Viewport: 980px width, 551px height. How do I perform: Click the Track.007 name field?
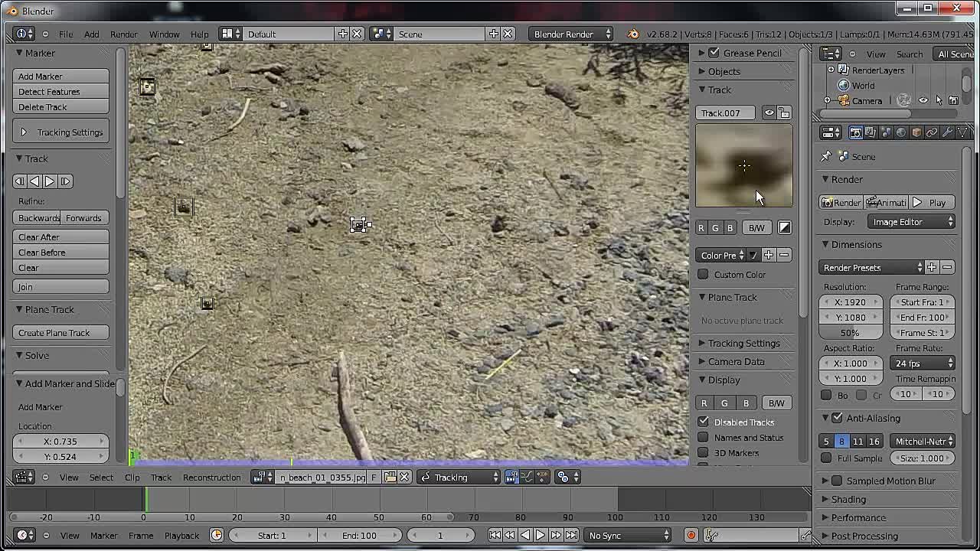(x=724, y=112)
